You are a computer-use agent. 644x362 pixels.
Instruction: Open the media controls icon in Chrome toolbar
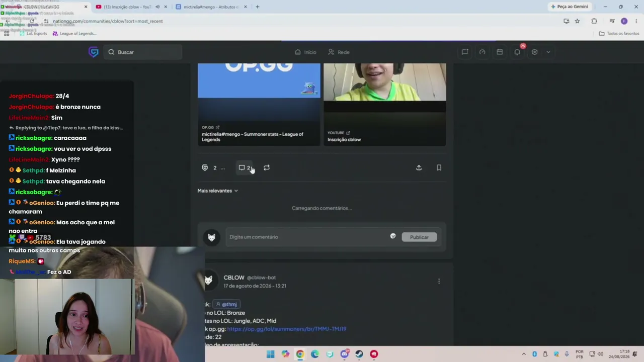coord(612,21)
